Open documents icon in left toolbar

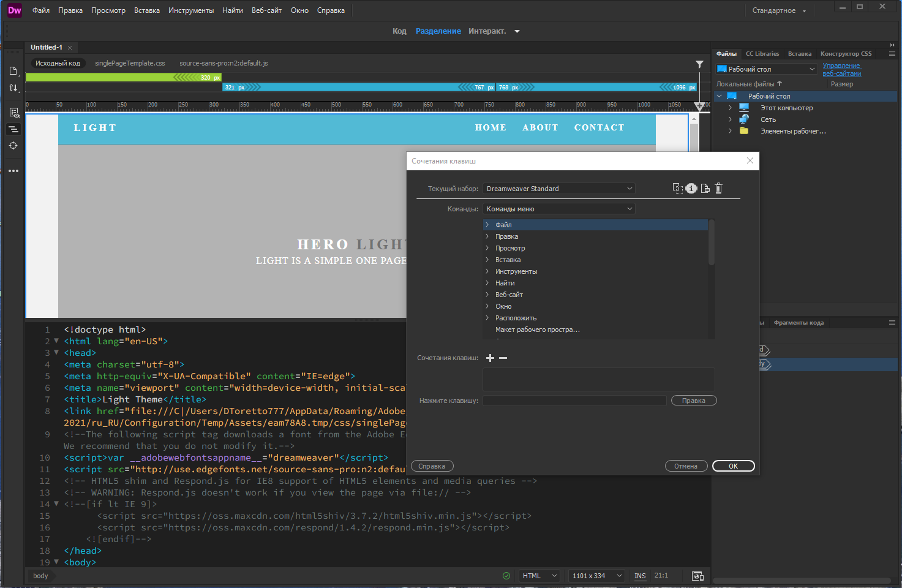(13, 71)
